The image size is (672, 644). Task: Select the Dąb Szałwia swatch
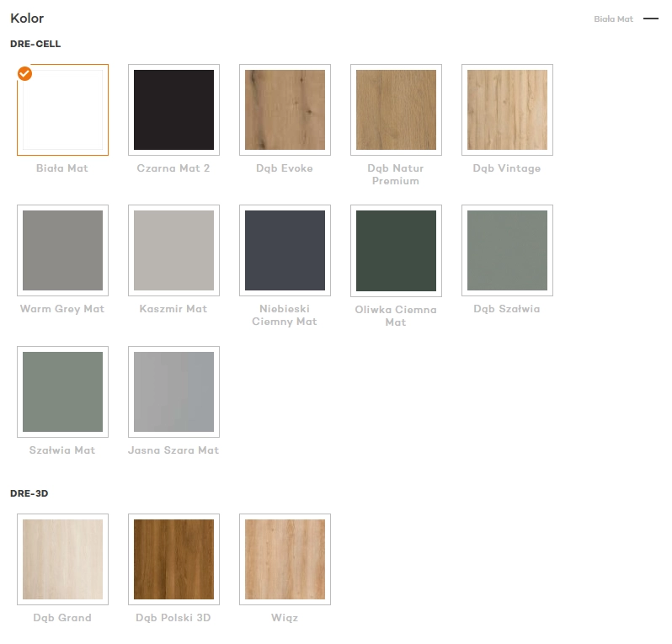click(507, 250)
